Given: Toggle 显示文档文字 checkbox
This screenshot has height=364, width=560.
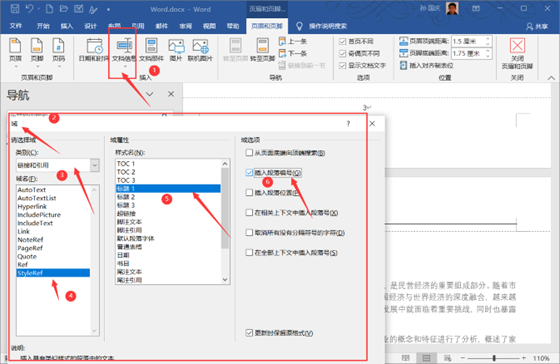Looking at the screenshot, I should click(x=342, y=65).
